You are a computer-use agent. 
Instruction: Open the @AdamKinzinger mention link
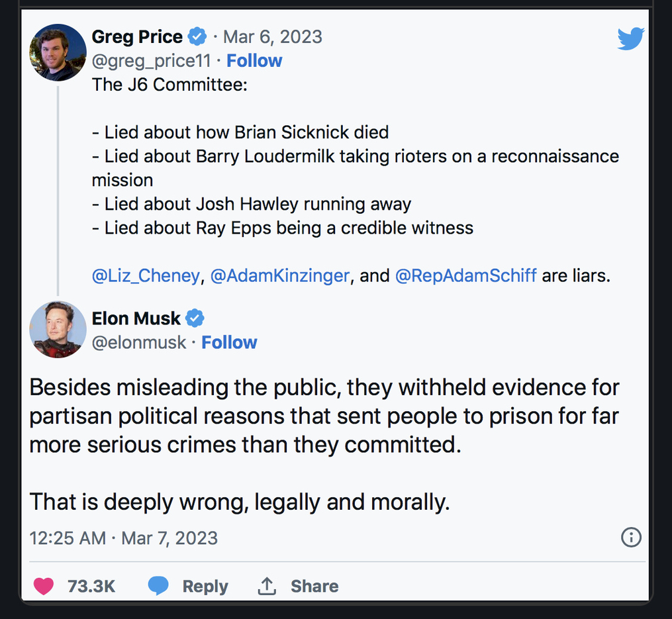tap(279, 275)
